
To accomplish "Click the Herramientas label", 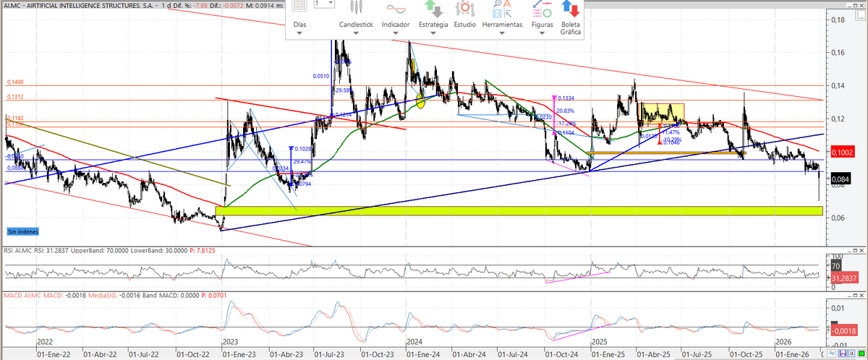I will [x=502, y=25].
